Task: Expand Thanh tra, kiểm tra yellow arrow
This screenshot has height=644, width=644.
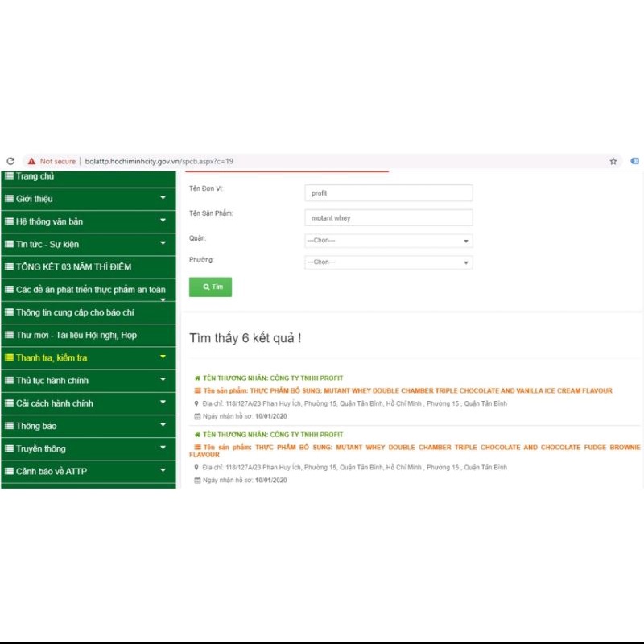Action: [163, 357]
